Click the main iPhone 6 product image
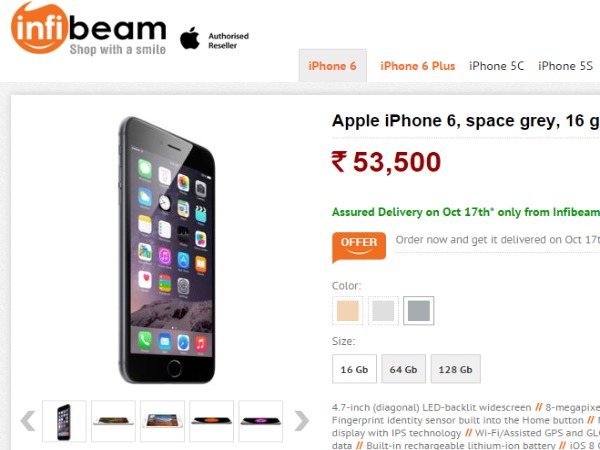Viewport: 600px width, 450px height. tap(168, 250)
